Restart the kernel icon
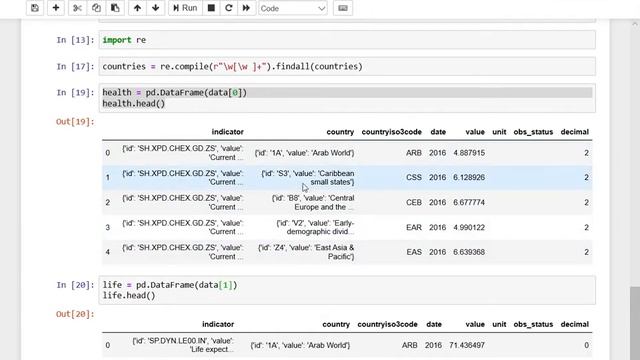Viewport: 640px width, 360px height. pos(229,8)
